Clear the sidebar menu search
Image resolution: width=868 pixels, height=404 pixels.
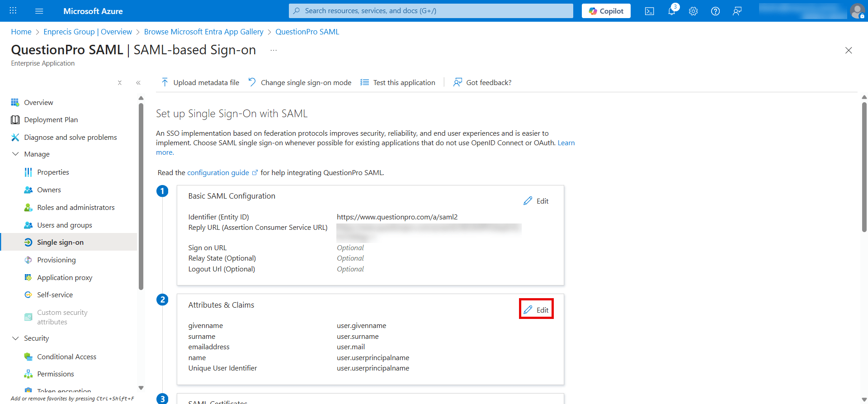[x=120, y=83]
